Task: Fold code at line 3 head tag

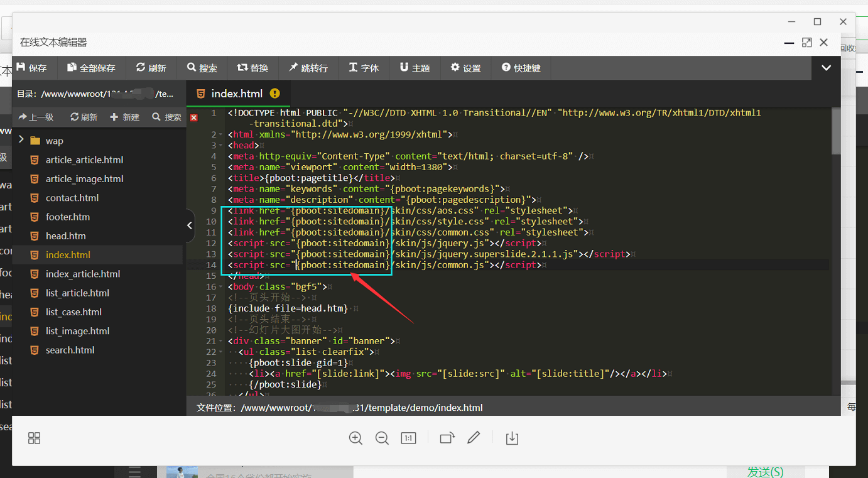Action: click(221, 146)
